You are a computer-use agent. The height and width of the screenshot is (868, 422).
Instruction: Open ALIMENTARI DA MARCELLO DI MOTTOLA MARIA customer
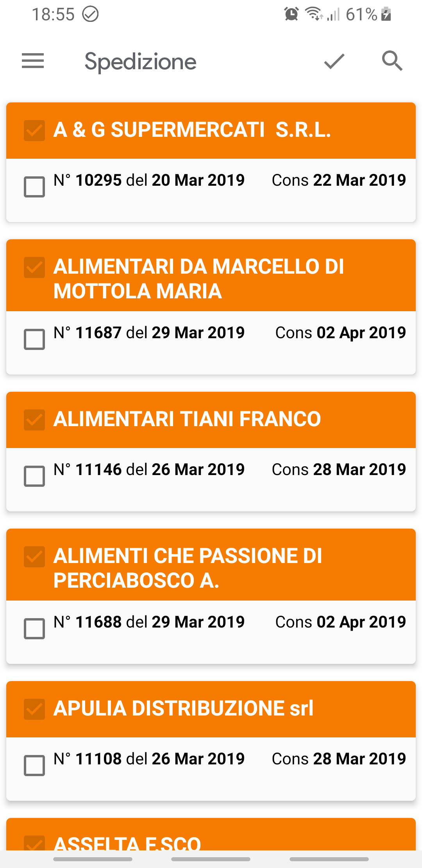198,279
